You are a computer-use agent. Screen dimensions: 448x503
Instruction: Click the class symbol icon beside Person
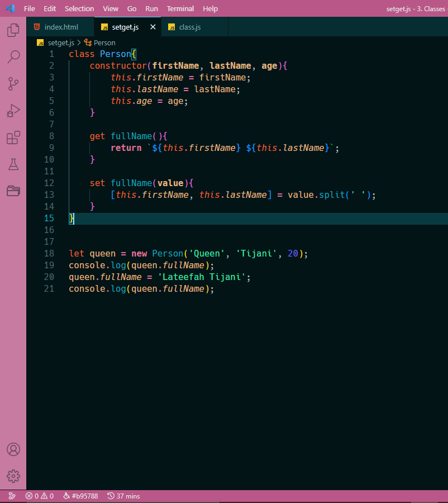click(x=88, y=42)
